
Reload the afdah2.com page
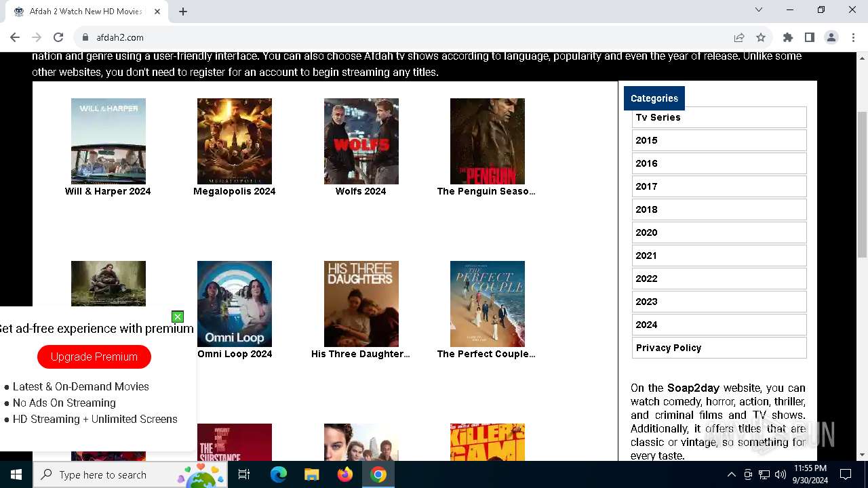coord(58,37)
